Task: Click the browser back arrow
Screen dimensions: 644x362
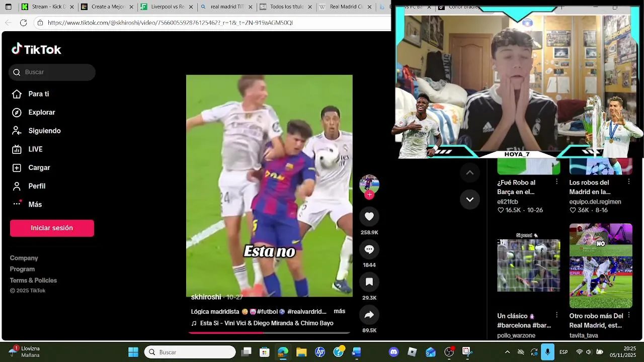Action: 8,23
